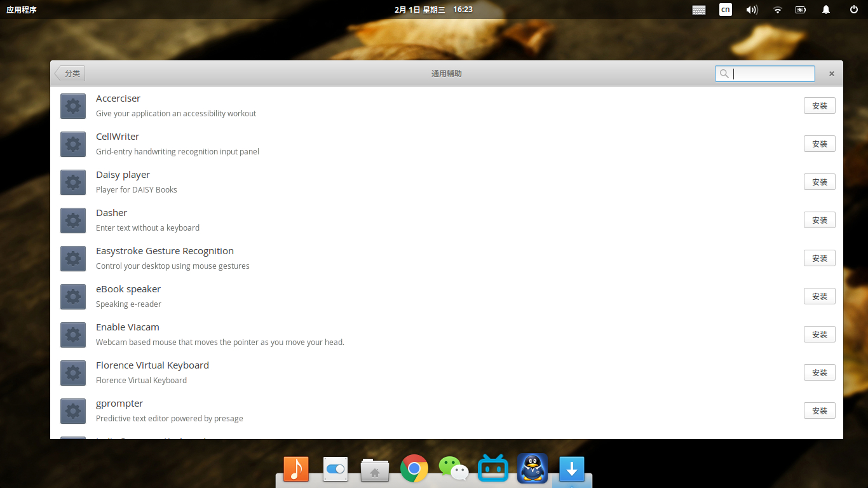
Task: Click the download arrow app in dock
Action: tap(572, 469)
